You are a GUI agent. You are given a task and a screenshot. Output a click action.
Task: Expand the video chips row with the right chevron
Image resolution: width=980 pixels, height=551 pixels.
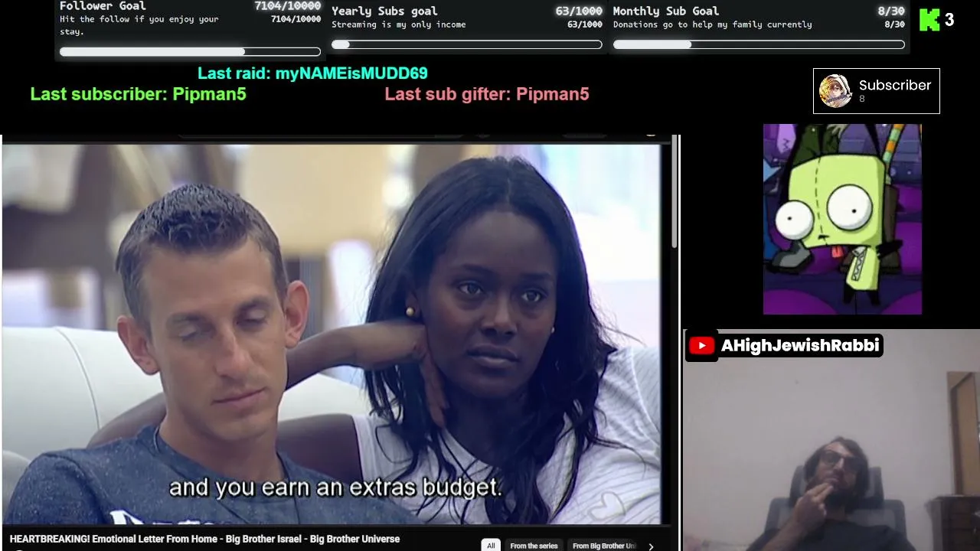click(651, 546)
